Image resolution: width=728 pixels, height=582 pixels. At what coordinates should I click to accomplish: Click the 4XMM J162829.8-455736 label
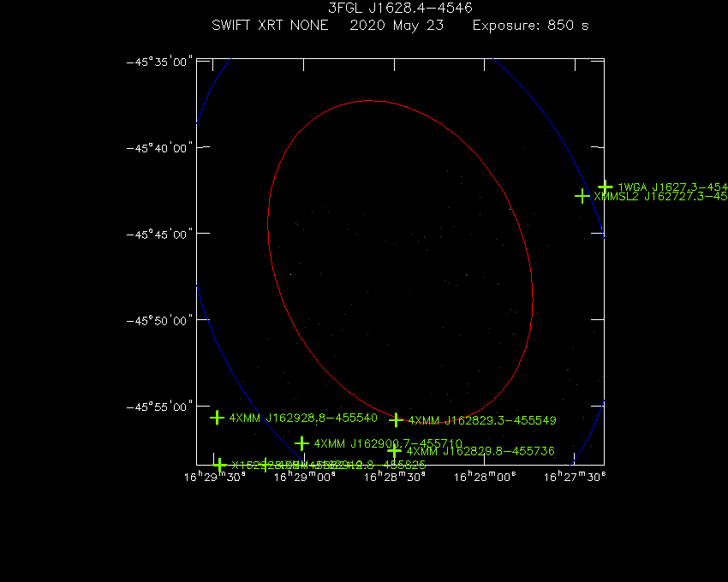[480, 451]
